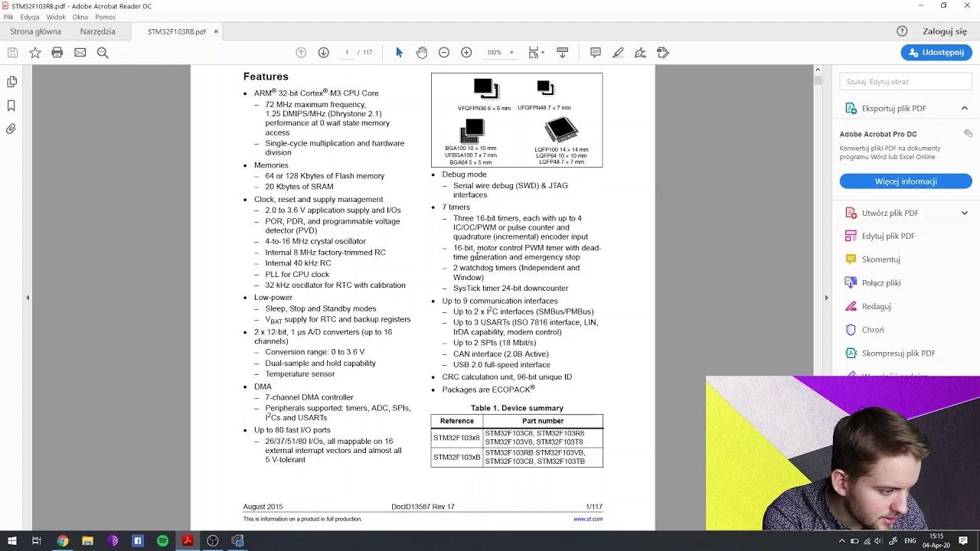The width and height of the screenshot is (980, 551).
Task: Save the PDF file using toolbar icon
Action: (x=12, y=53)
